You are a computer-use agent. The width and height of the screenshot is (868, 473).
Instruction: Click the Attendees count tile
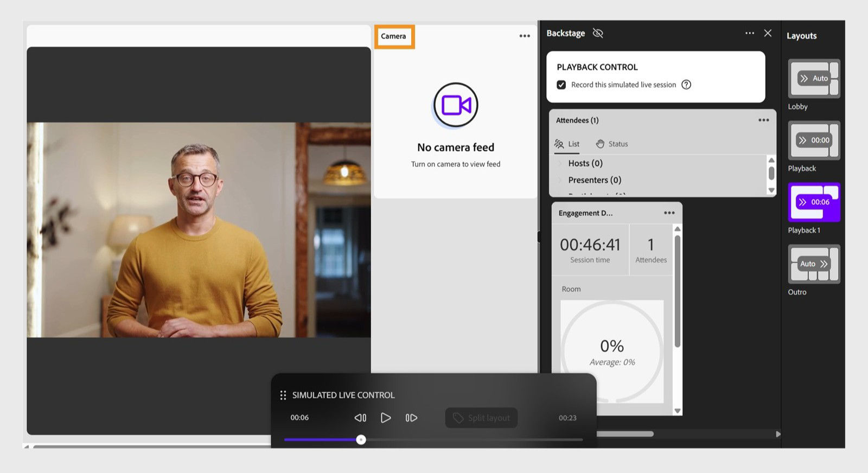point(651,250)
